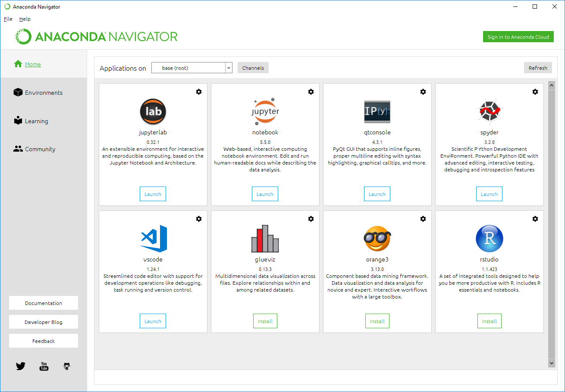565x392 pixels.
Task: Open the orange3 tile settings gear
Action: (423, 219)
